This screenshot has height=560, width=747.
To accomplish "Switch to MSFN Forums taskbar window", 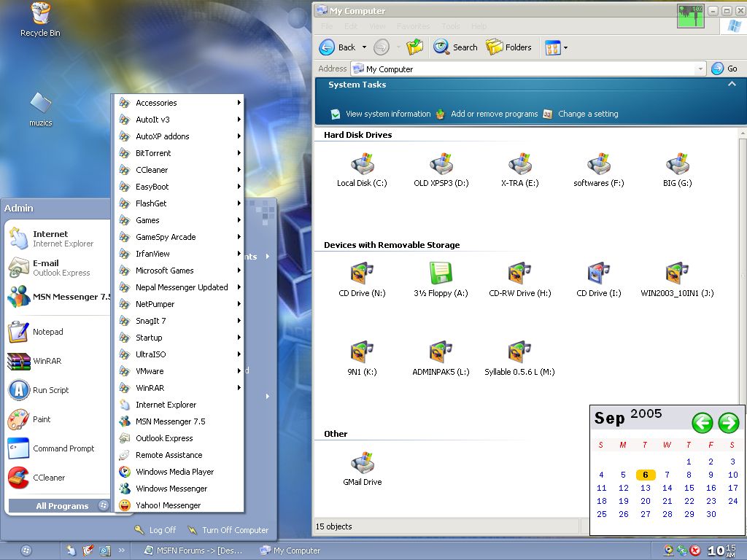I will [194, 551].
